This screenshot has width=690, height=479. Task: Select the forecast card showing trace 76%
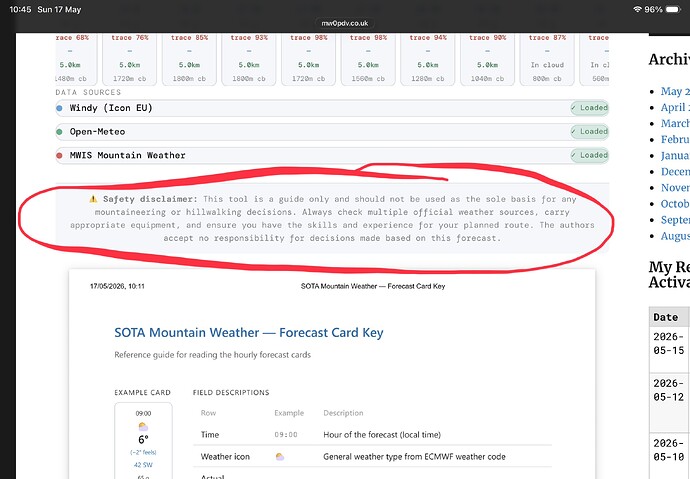[x=129, y=59]
